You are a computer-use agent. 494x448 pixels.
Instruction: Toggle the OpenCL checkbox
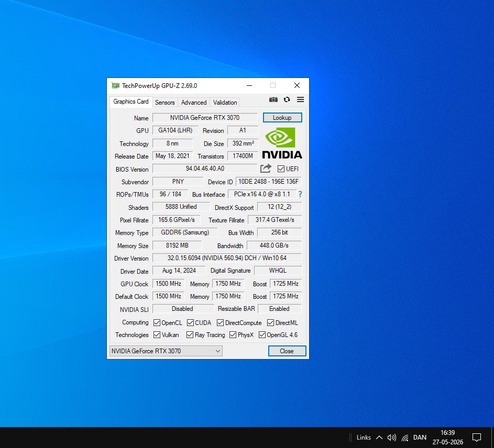pyautogui.click(x=157, y=323)
